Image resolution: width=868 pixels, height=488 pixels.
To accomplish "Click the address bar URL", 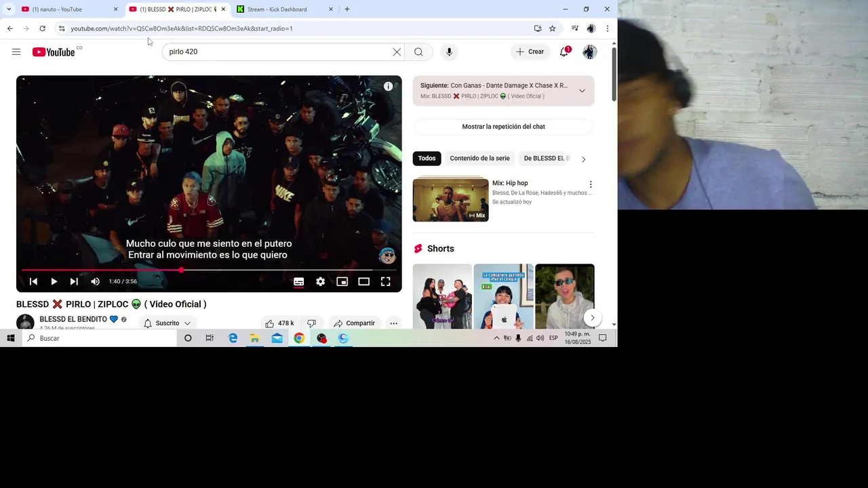I will [x=182, y=28].
